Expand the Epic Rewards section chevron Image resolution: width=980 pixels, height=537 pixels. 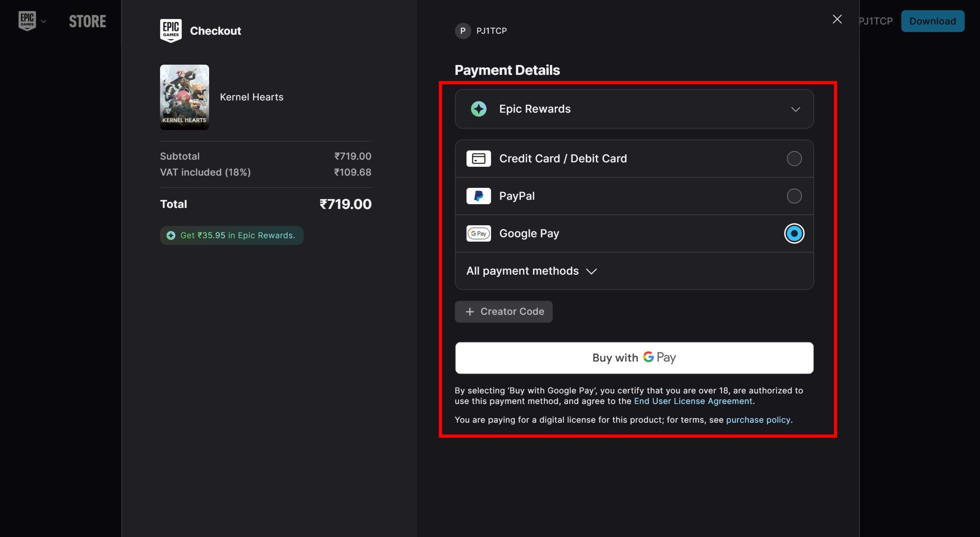click(795, 109)
